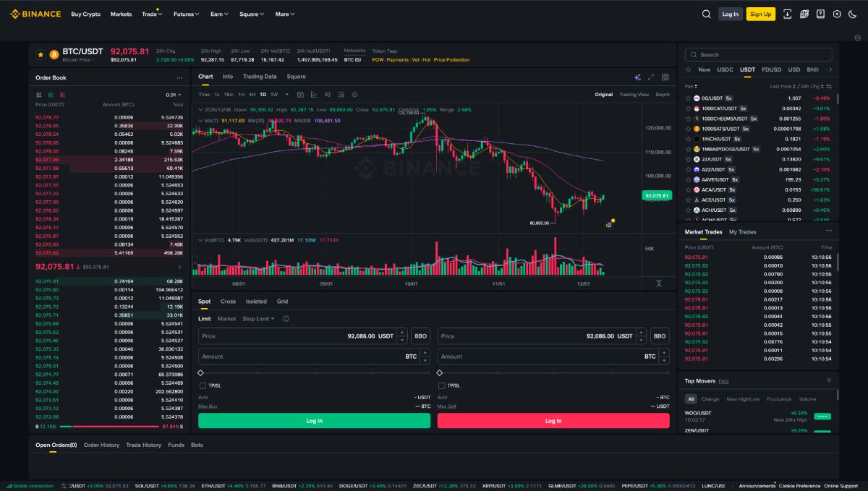The width and height of the screenshot is (868, 491).
Task: Click the green Log In buy button
Action: point(314,421)
